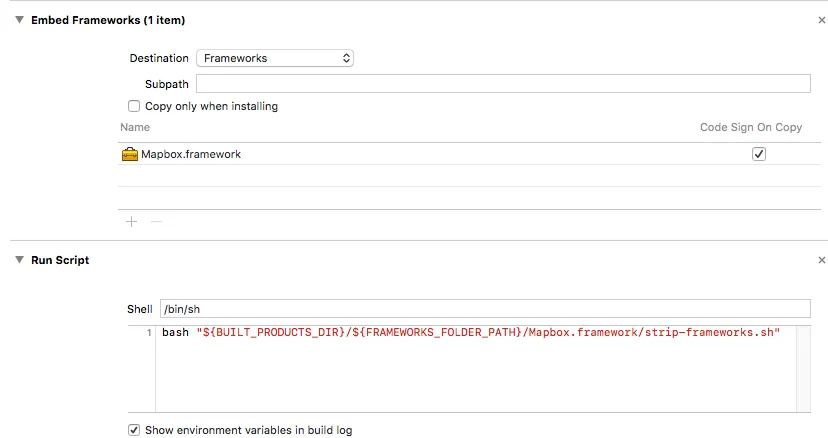The image size is (828, 438).
Task: Click the bash script text on line 1
Action: (x=471, y=332)
